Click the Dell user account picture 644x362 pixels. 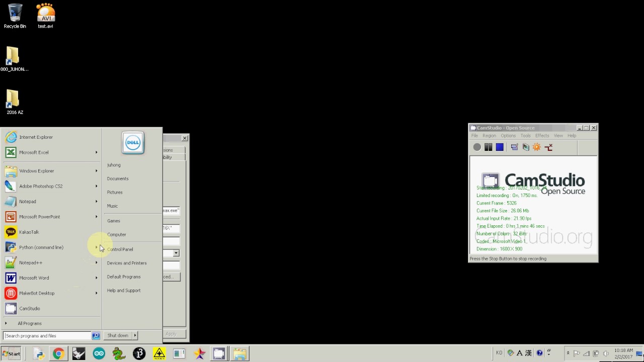click(x=133, y=143)
